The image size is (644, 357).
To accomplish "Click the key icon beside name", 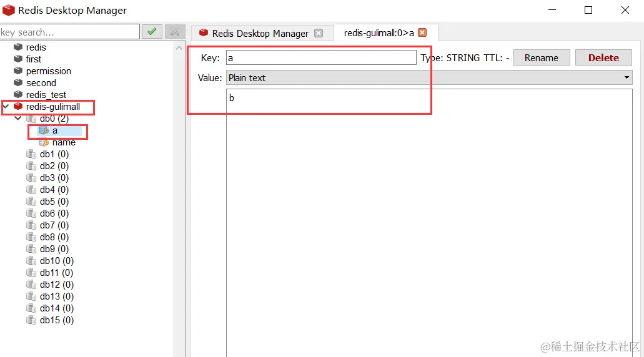I will click(x=44, y=142).
